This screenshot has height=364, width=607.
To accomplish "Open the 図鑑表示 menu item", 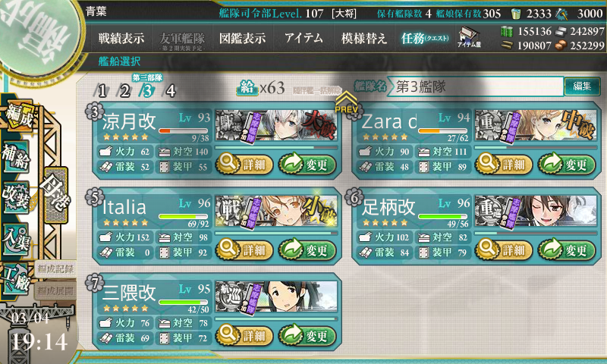I will tap(243, 38).
